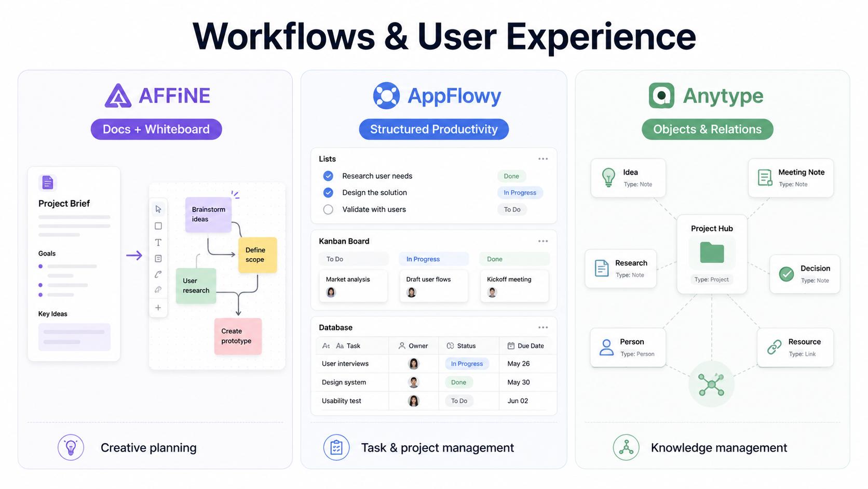Screen dimensions: 868x489
Task: Click the Research document icon
Action: click(x=602, y=268)
